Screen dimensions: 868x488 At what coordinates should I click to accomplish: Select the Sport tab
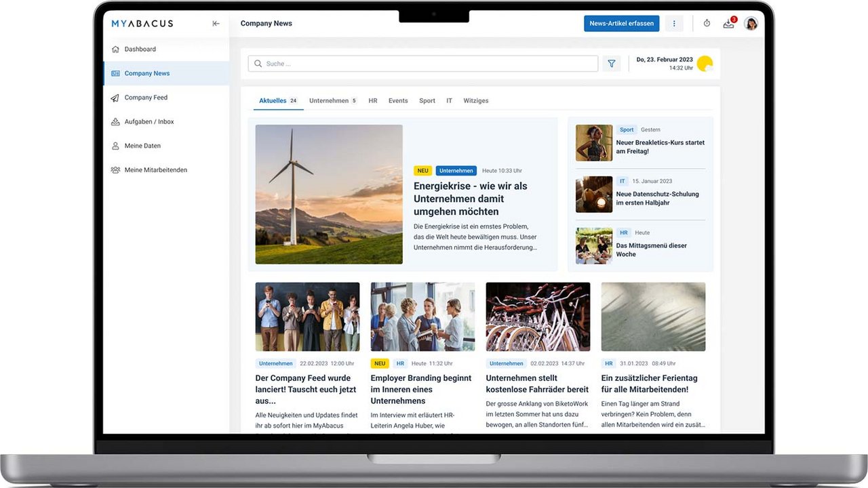pos(427,101)
